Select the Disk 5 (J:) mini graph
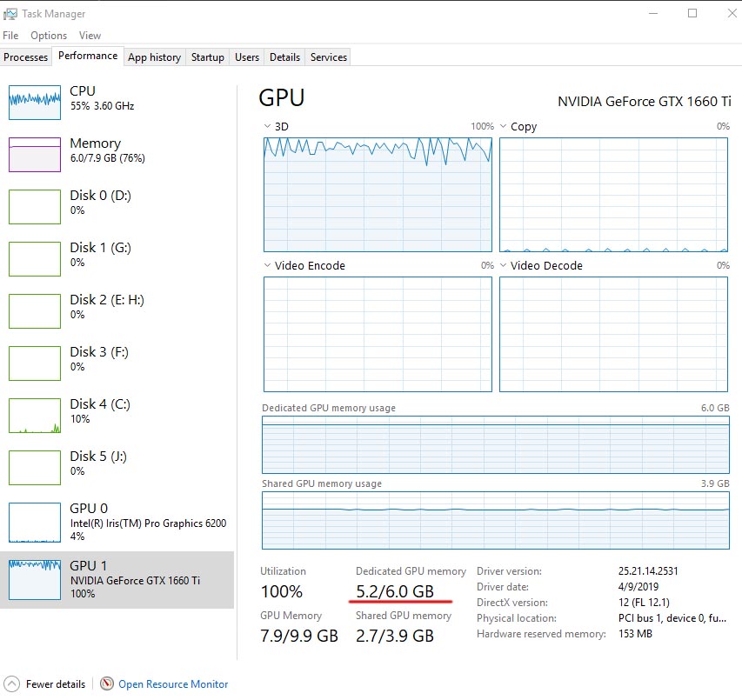742x700 pixels. [35, 468]
